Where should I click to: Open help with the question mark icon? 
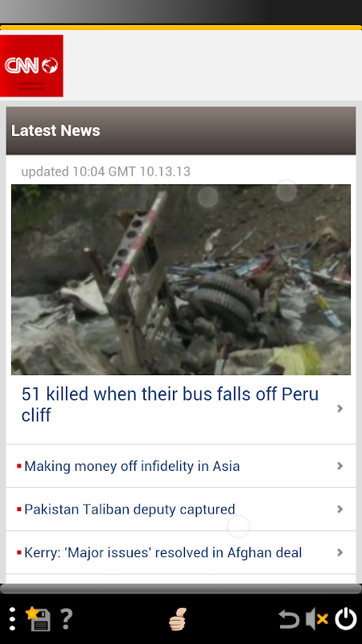tap(66, 618)
